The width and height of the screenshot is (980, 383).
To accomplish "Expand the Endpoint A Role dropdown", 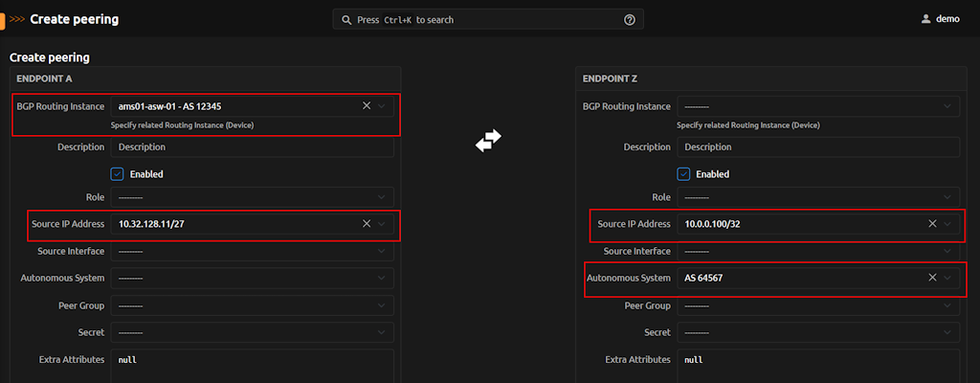I will (252, 197).
